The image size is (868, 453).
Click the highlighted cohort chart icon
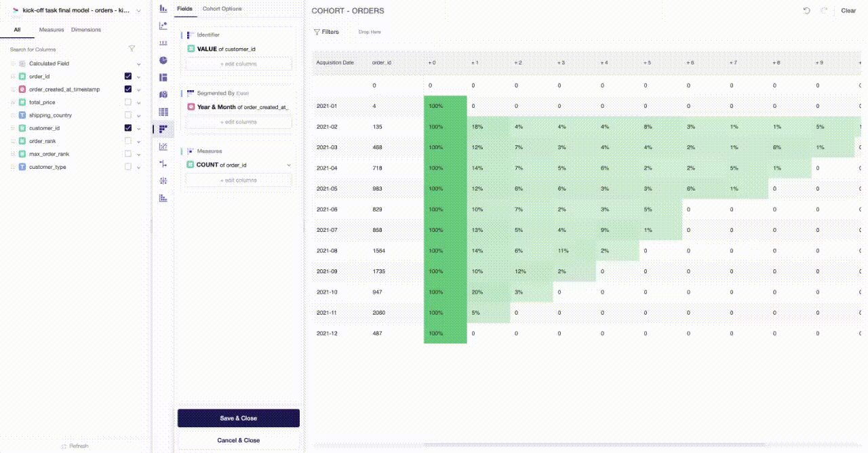[x=162, y=127]
